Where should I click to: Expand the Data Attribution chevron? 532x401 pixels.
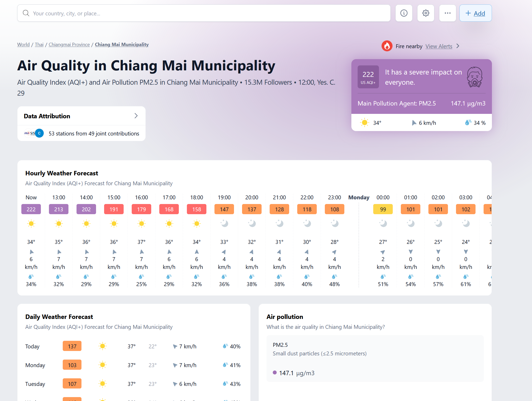tap(136, 116)
